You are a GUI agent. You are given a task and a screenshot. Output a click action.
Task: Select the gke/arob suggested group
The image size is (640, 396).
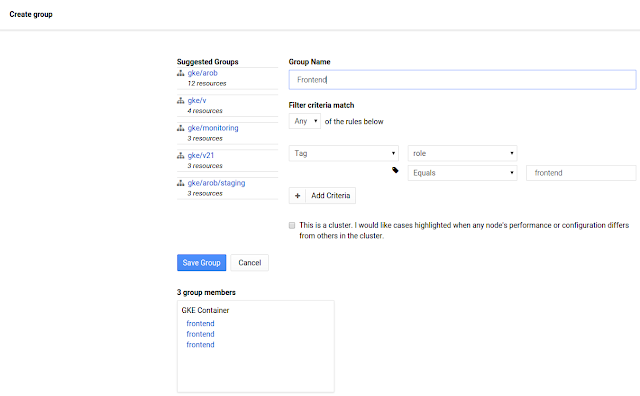click(x=202, y=73)
